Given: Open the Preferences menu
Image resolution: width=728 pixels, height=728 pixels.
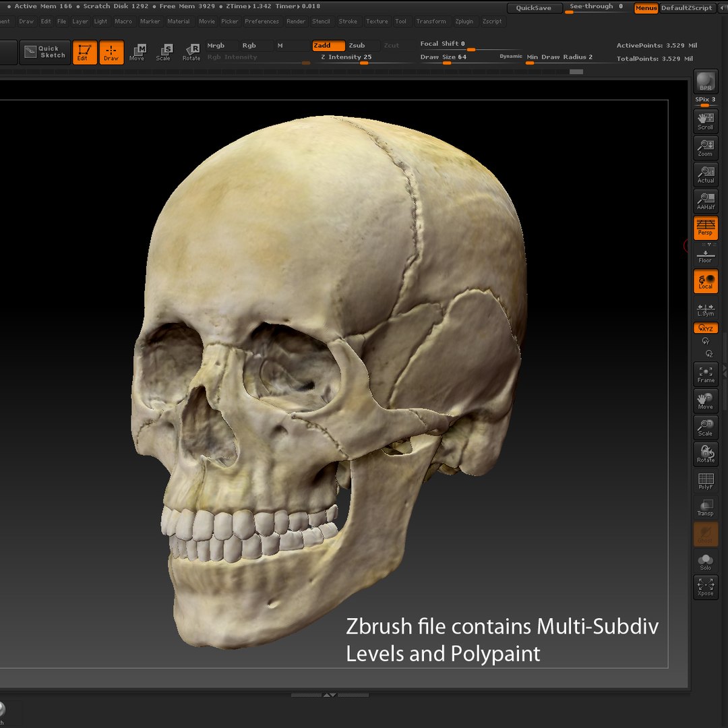Looking at the screenshot, I should tap(262, 22).
